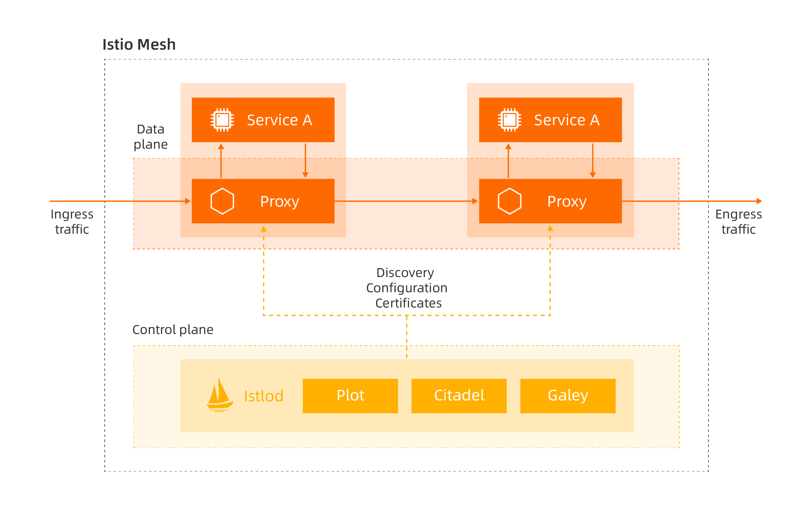
Task: Click the right Service A label text
Action: click(x=567, y=120)
